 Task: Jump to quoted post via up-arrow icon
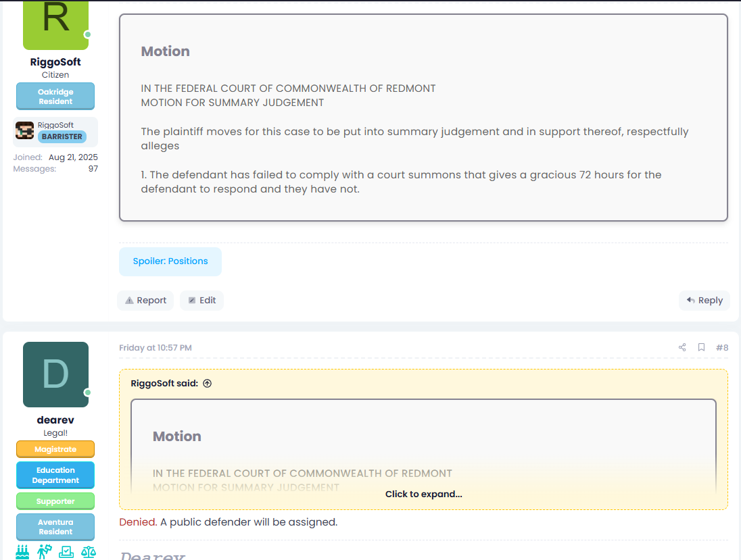tap(208, 383)
